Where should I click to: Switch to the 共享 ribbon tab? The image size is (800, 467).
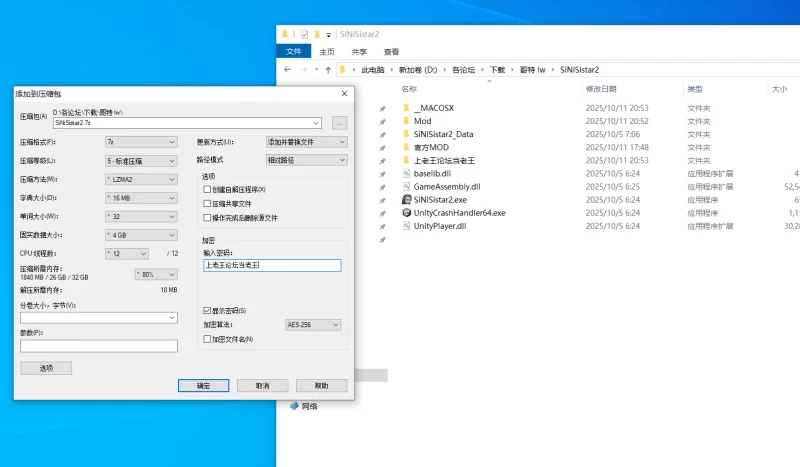pyautogui.click(x=359, y=52)
